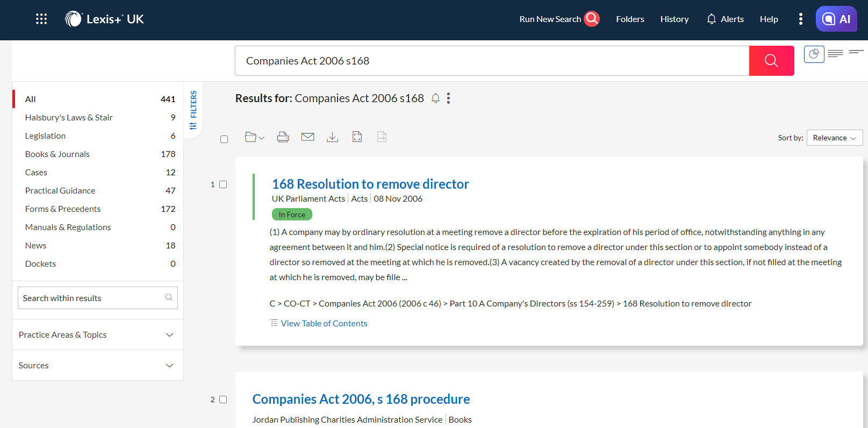The width and height of the screenshot is (868, 428).
Task: Open the History menu item
Action: 674,19
